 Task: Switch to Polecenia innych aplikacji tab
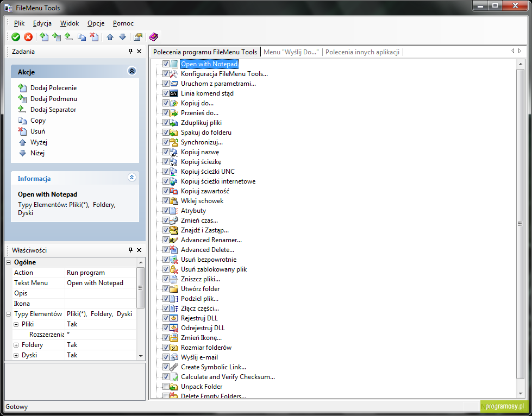(362, 52)
